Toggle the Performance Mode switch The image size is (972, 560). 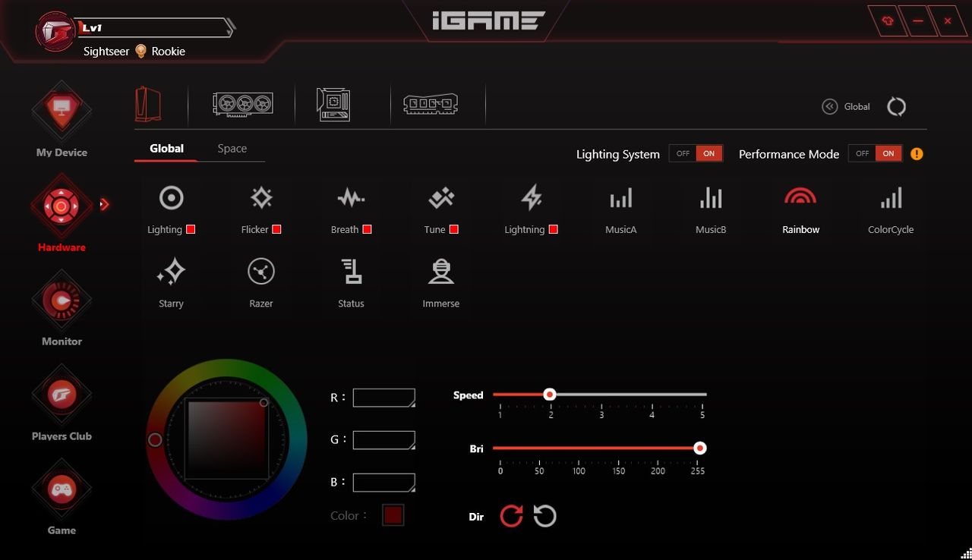[x=875, y=153]
